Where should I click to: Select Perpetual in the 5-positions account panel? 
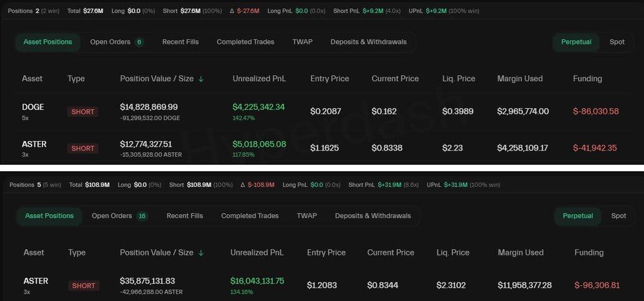pos(578,216)
